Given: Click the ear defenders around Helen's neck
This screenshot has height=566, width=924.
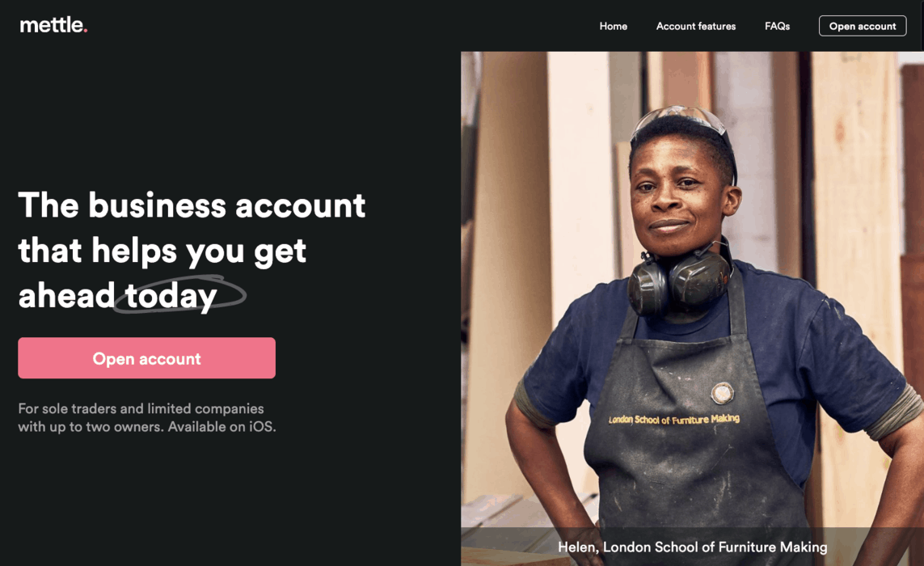Looking at the screenshot, I should click(x=679, y=283).
